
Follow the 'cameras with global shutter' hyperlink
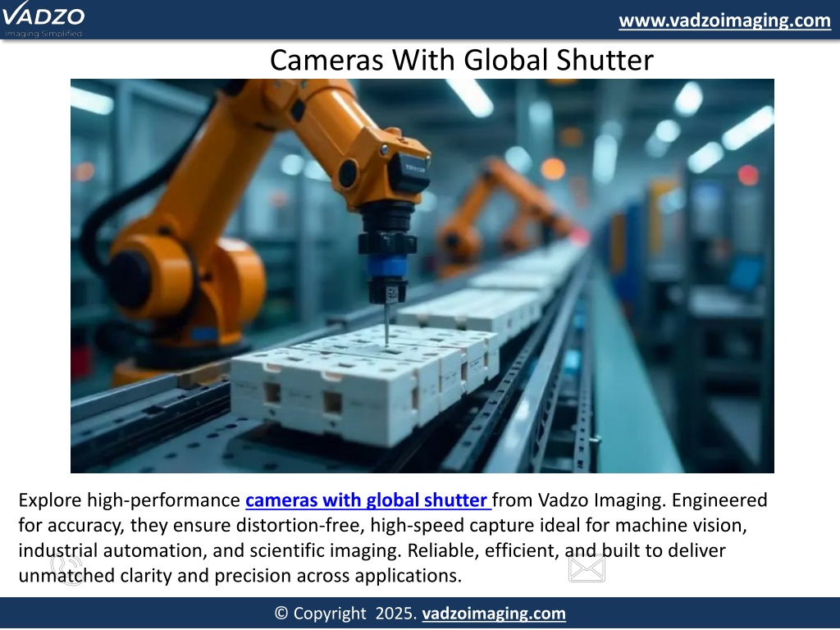pyautogui.click(x=367, y=500)
